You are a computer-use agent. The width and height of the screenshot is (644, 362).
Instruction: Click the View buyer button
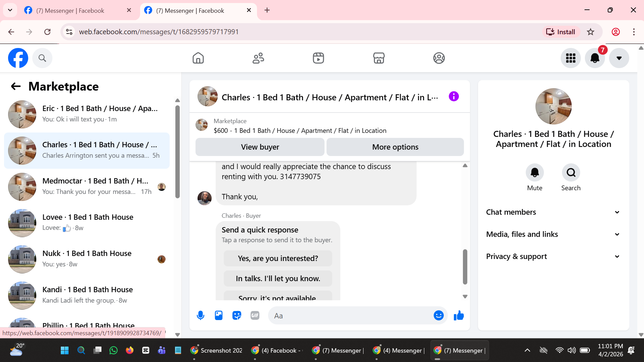click(x=260, y=147)
